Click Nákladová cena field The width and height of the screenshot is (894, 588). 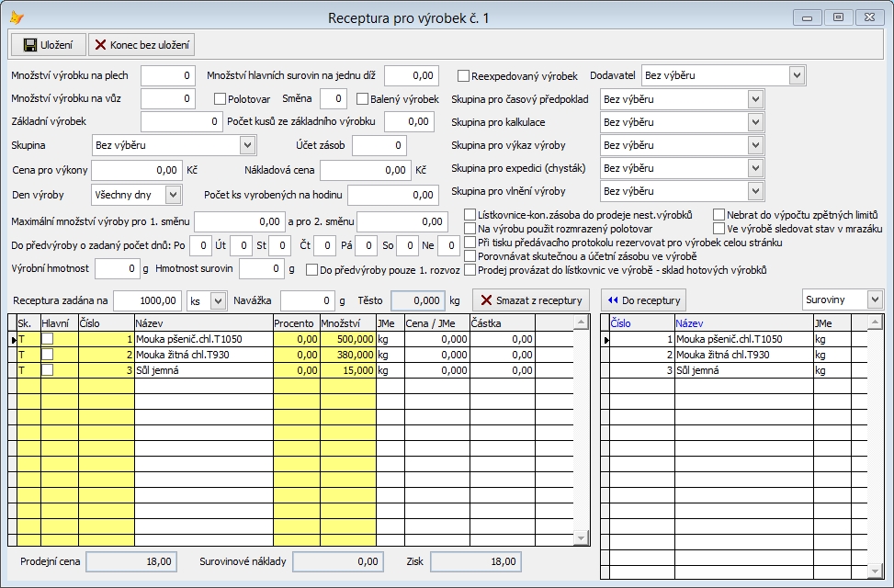coord(366,170)
